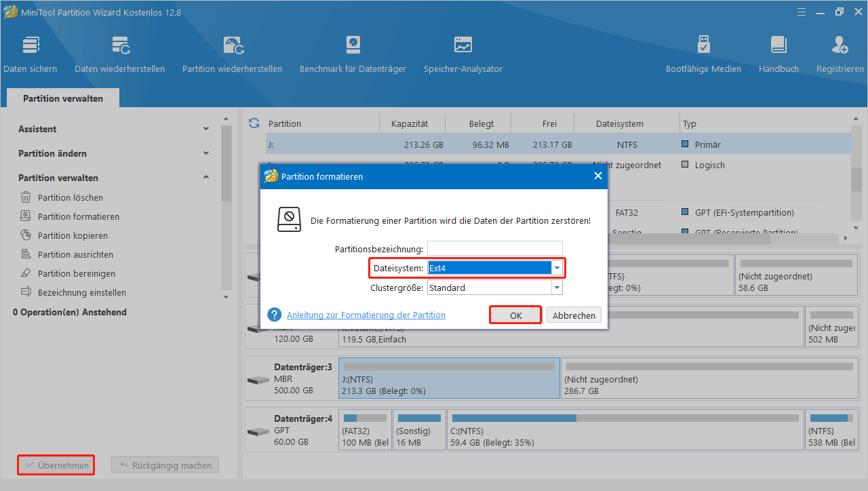Select unallocated 286.7 GB block on Datenträger 3
This screenshot has height=491, width=868.
pos(709,379)
